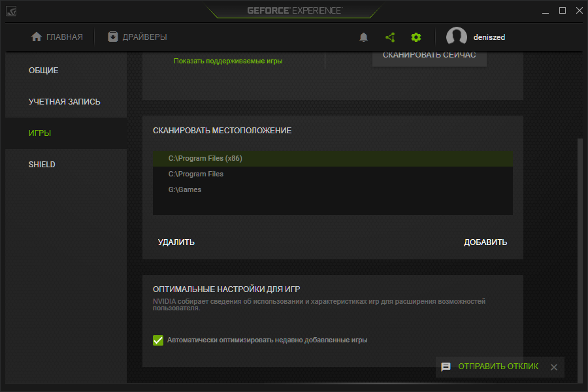Click the notifications bell icon
588x392 pixels.
pyautogui.click(x=364, y=37)
